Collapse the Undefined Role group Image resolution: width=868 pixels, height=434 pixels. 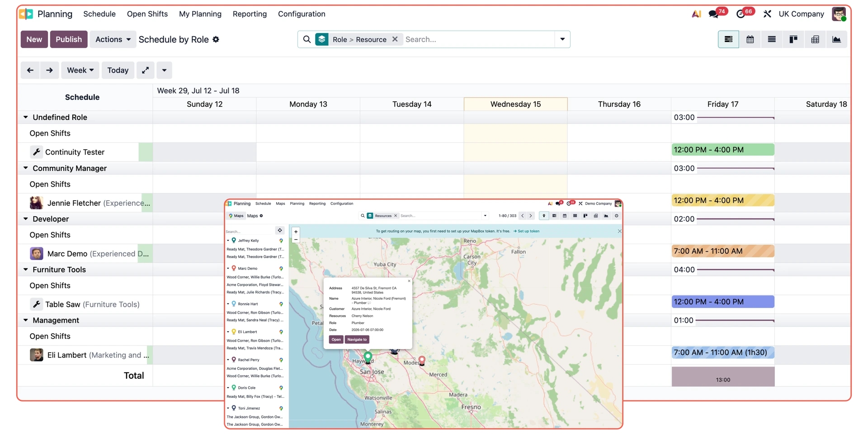point(26,117)
